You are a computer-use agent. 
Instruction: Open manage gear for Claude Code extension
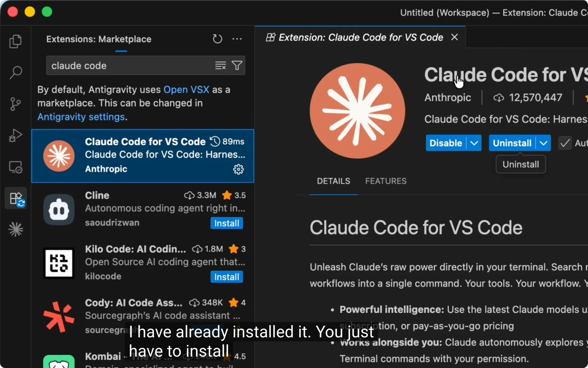(x=239, y=169)
